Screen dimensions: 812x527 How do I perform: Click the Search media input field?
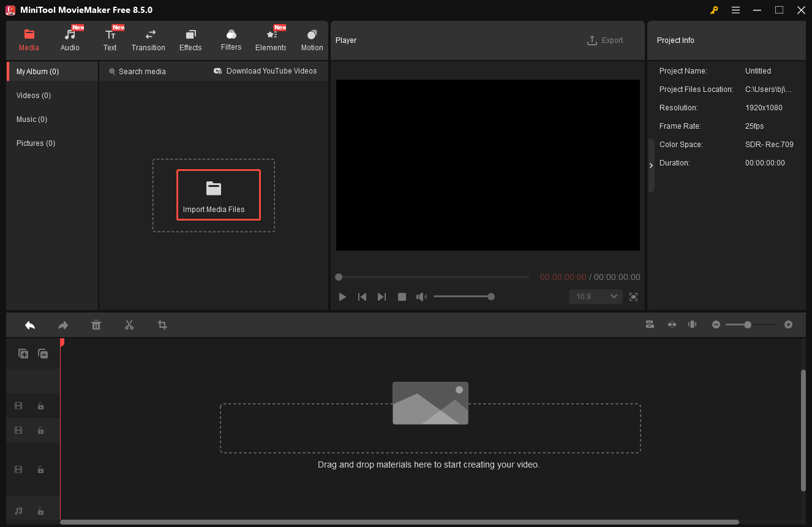(142, 71)
